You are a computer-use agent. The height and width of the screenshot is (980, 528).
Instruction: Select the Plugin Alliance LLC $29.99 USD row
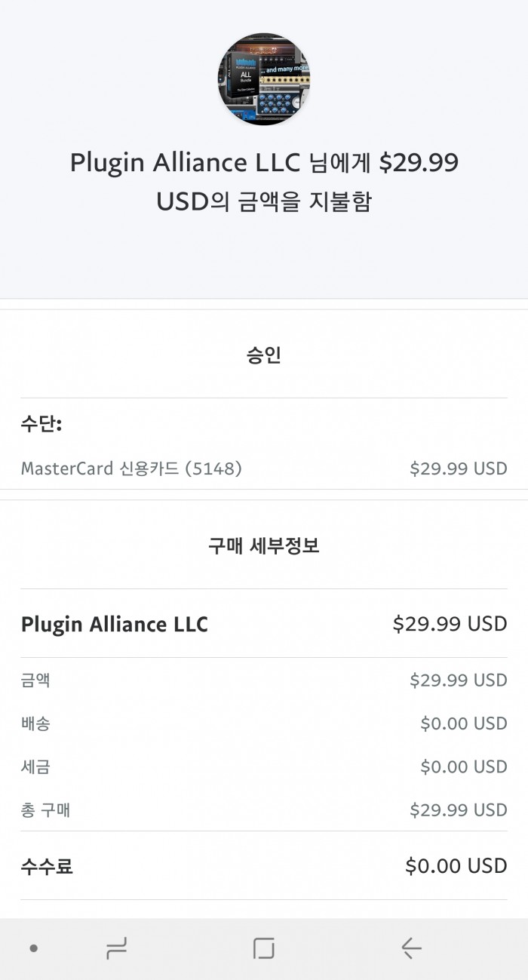point(264,624)
